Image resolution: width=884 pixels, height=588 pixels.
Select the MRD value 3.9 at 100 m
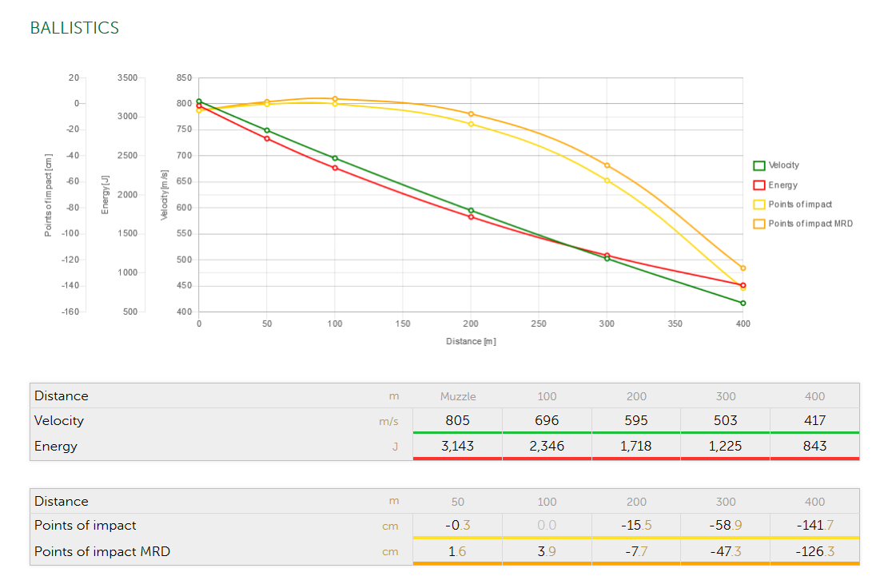coord(547,551)
